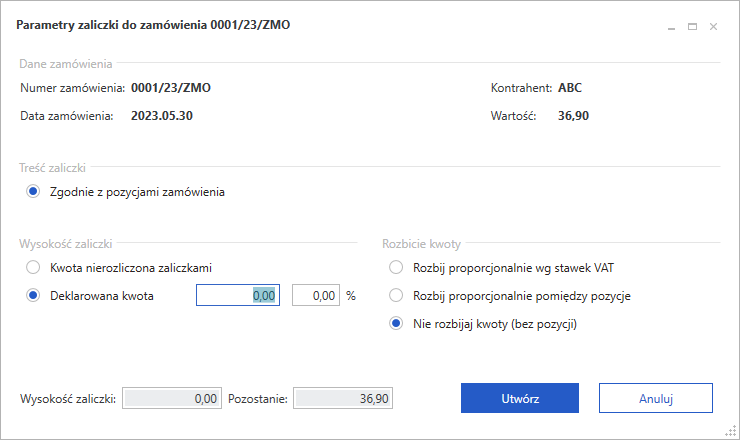Click the resize grip in the window corner
740x440 pixels.
(733, 433)
